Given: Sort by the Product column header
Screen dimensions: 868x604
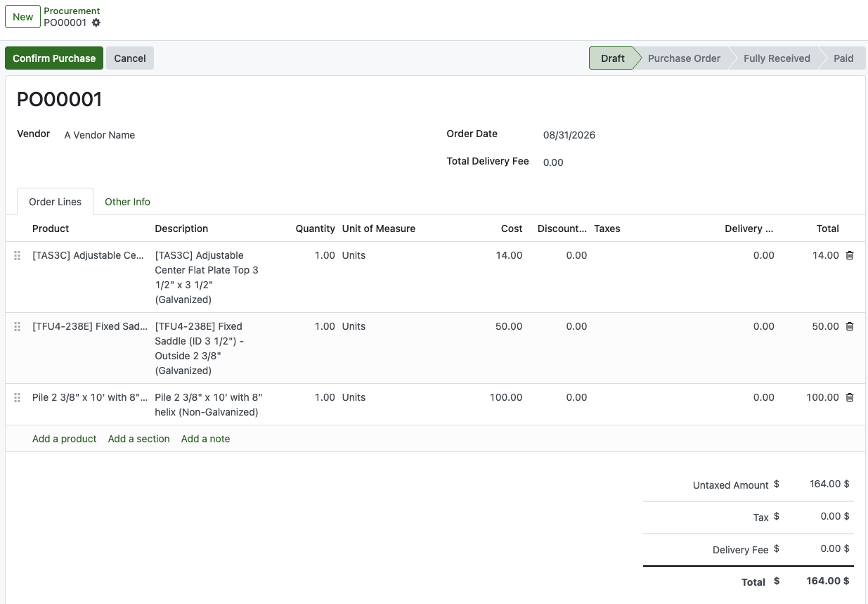Looking at the screenshot, I should pyautogui.click(x=51, y=229).
